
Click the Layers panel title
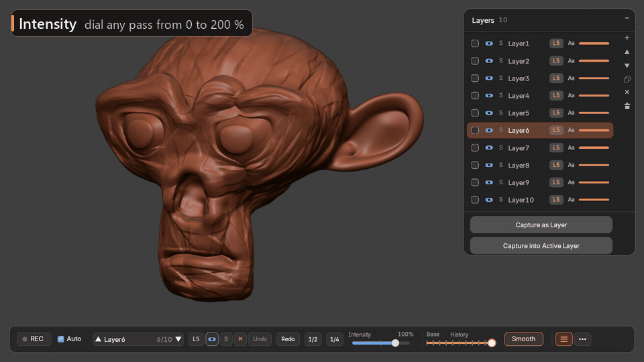pos(482,20)
